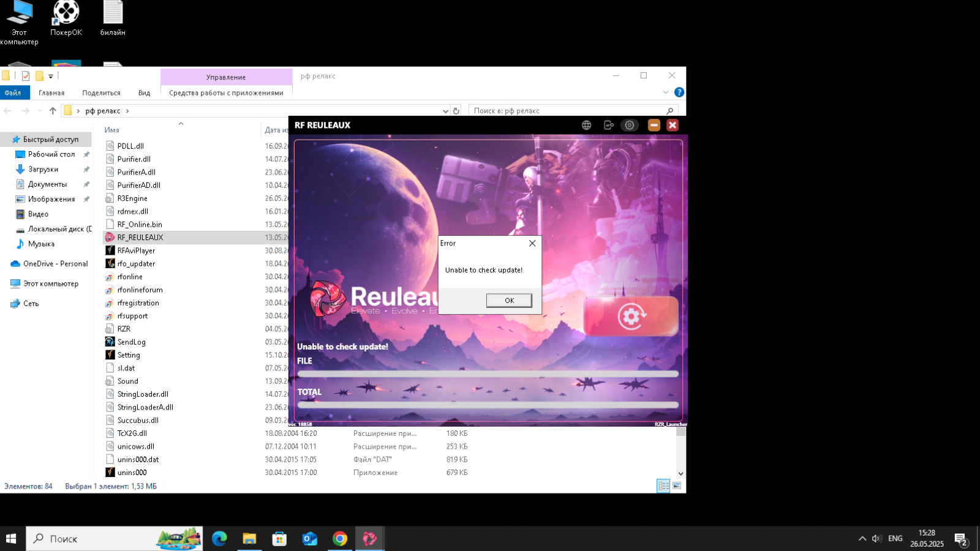Click the red close button of launcher
980x551 pixels.
[x=673, y=125]
